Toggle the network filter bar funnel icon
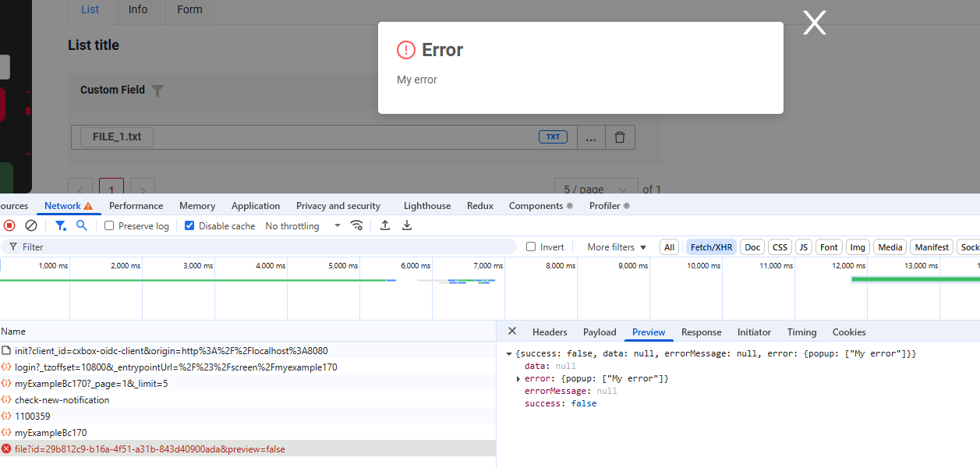 [x=60, y=225]
